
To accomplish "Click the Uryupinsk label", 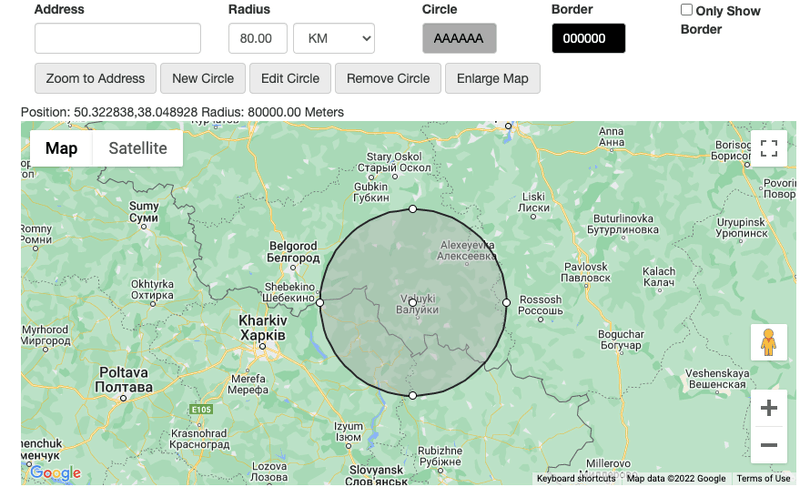I will tap(741, 227).
